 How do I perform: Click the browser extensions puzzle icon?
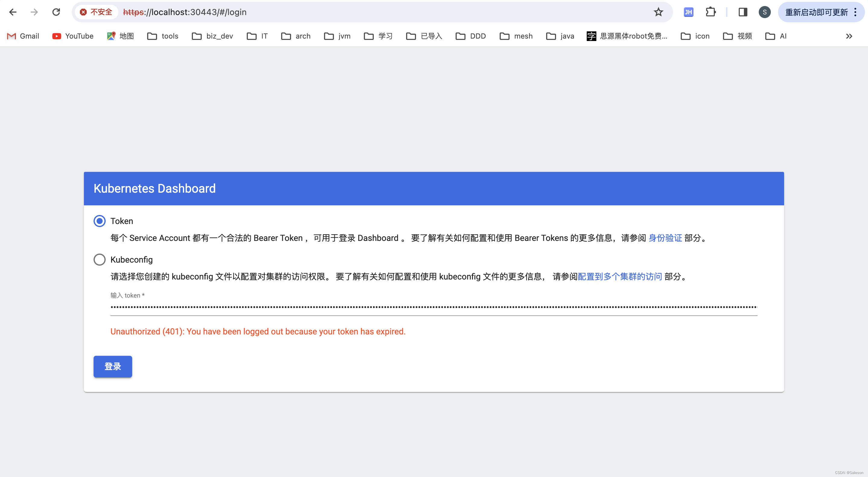pyautogui.click(x=710, y=12)
